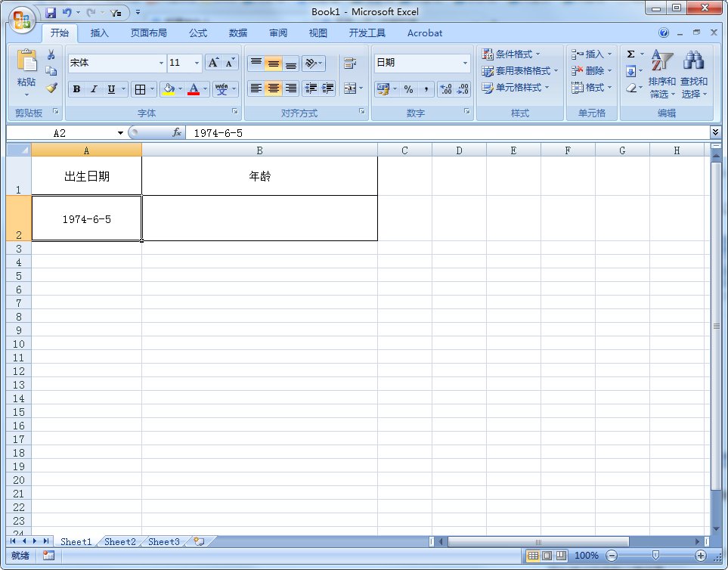
Task: Click the zoom slider in status bar
Action: point(655,556)
